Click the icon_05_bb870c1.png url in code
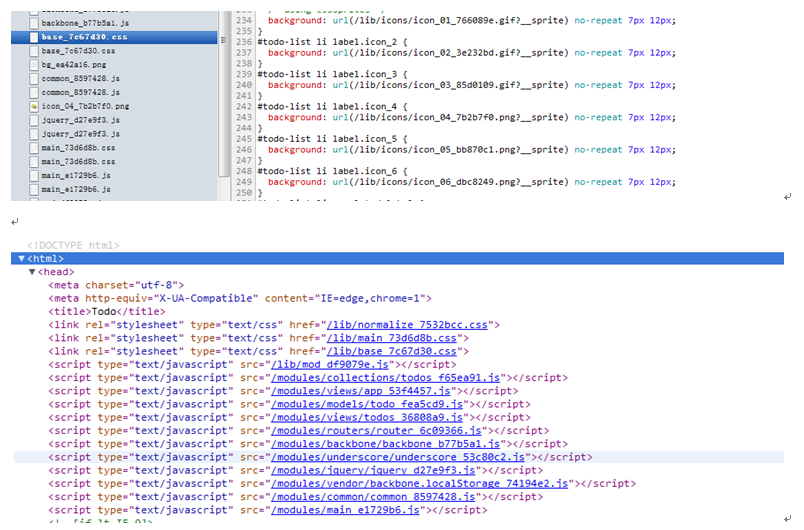Image resolution: width=804 pixels, height=530 pixels. 451,150
